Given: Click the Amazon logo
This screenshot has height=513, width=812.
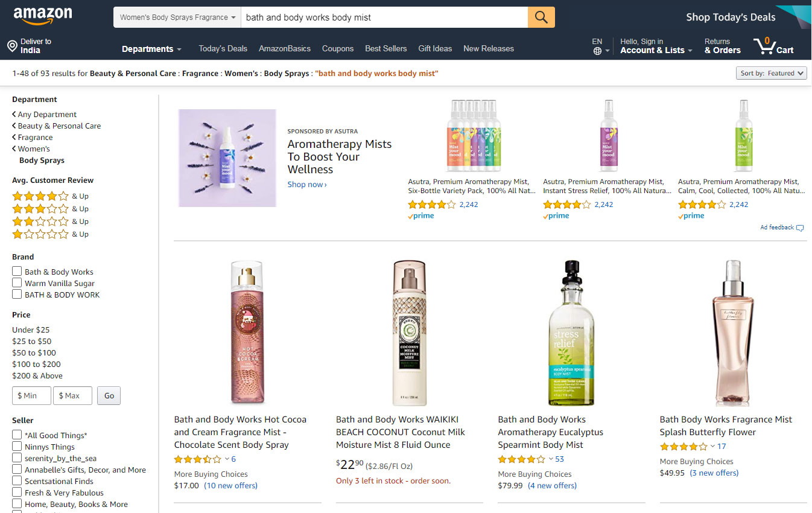Looking at the screenshot, I should [x=42, y=16].
